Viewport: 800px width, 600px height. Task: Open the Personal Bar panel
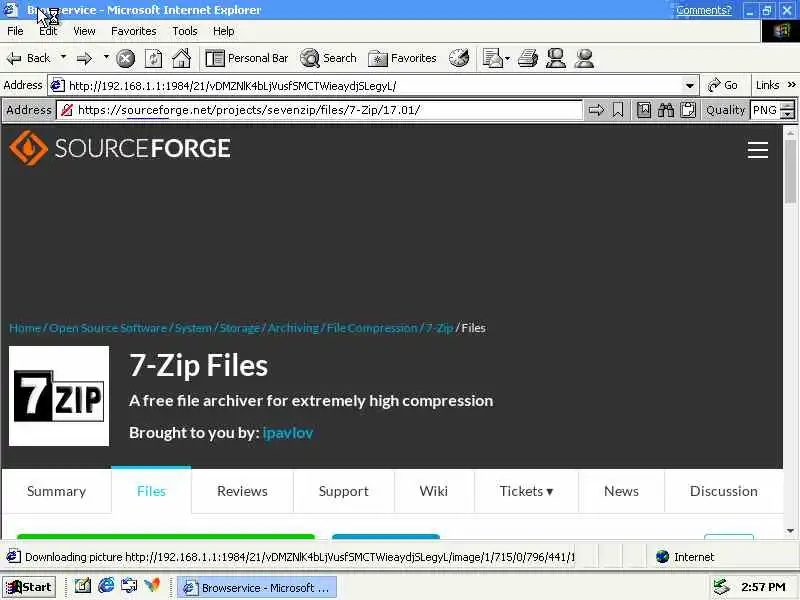(247, 58)
